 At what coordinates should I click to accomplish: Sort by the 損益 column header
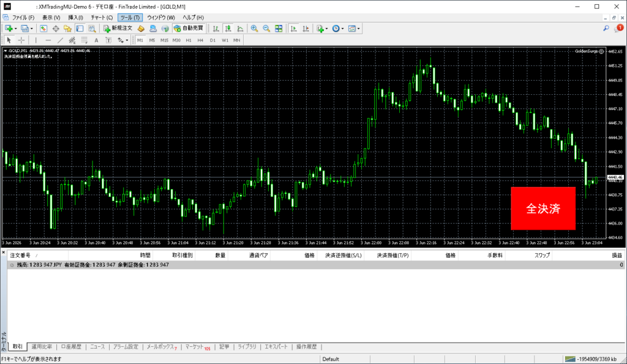click(x=617, y=255)
